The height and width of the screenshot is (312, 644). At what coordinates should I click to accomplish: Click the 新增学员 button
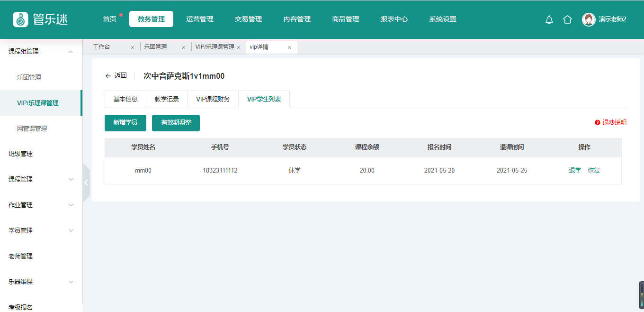pos(125,123)
